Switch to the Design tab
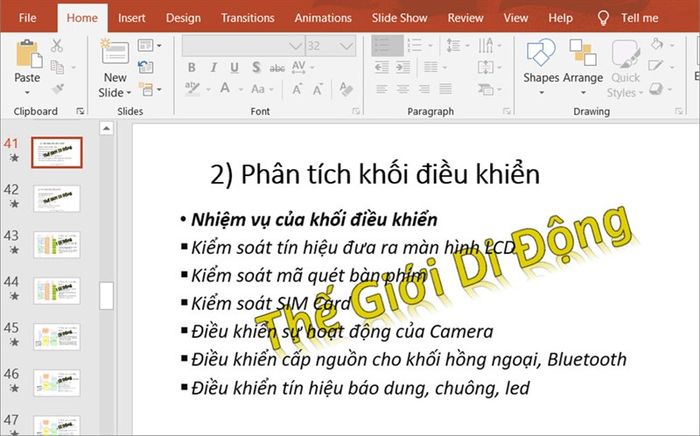The width and height of the screenshot is (700, 436). coord(183,18)
